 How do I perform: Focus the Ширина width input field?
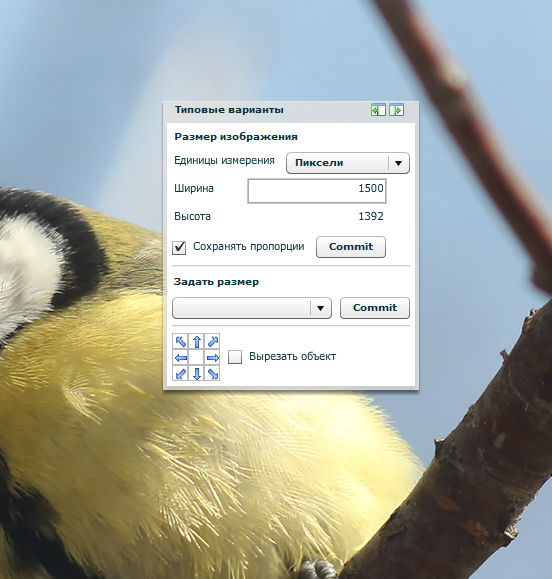tap(317, 191)
